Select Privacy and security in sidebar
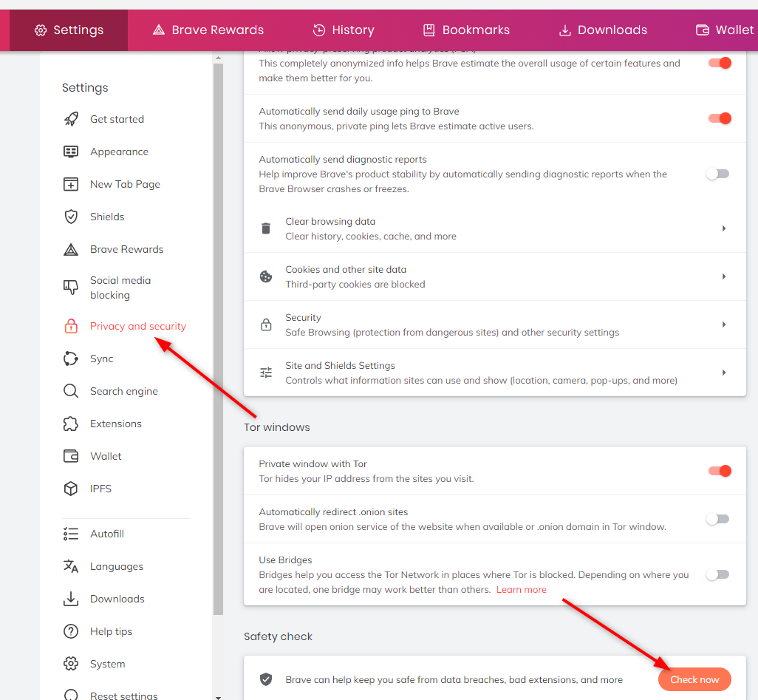 click(137, 326)
